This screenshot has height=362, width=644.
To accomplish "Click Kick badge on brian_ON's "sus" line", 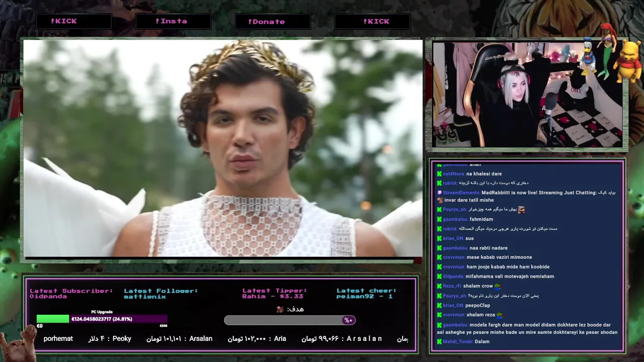I will point(439,238).
